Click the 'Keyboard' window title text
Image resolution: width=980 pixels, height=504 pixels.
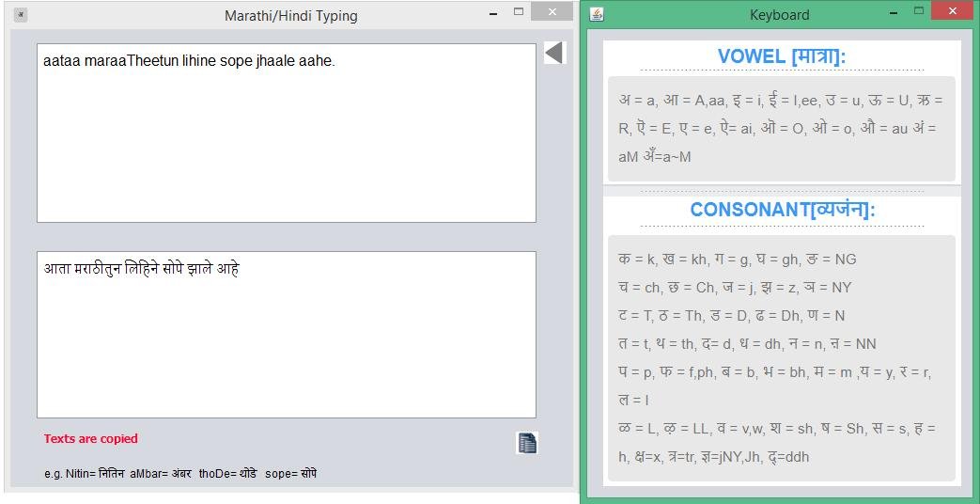click(x=779, y=15)
